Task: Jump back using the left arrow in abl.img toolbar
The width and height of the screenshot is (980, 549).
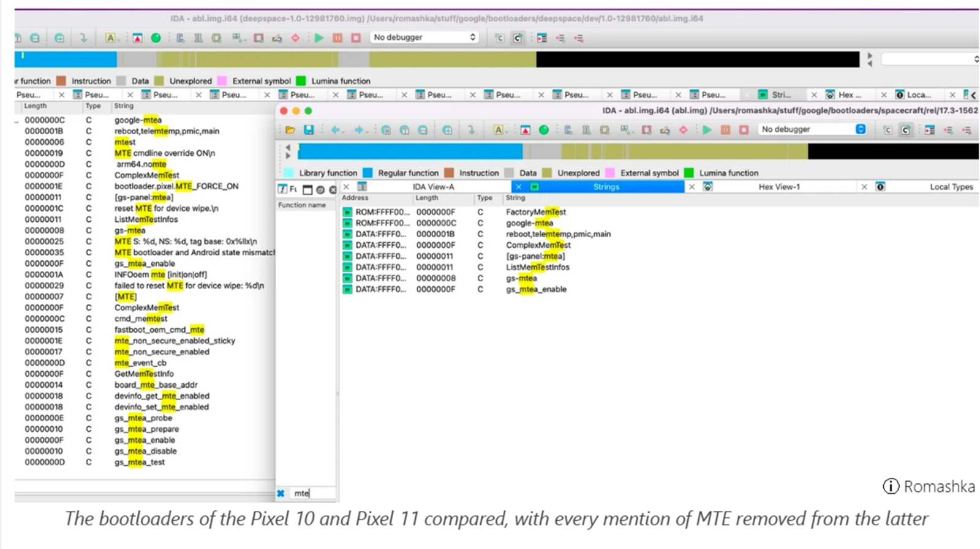Action: coord(336,130)
